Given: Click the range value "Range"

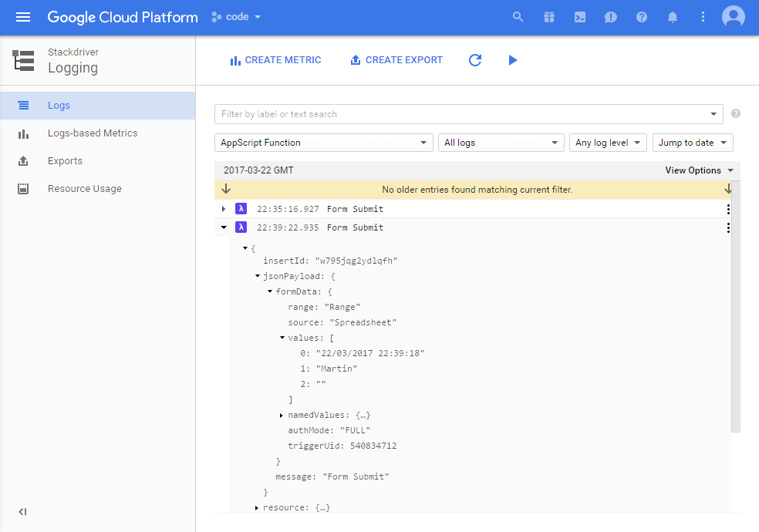Looking at the screenshot, I should [x=342, y=307].
